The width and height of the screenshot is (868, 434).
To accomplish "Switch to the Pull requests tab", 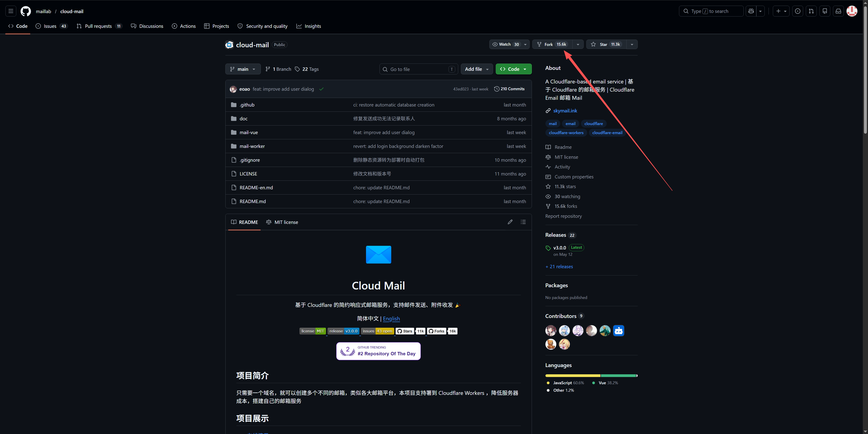I will pyautogui.click(x=99, y=26).
